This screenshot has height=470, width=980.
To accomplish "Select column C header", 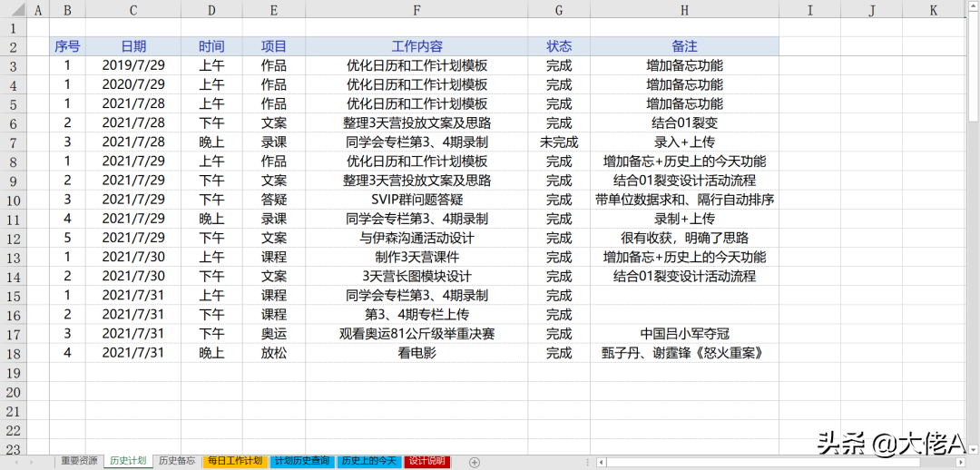I will 133,9.
